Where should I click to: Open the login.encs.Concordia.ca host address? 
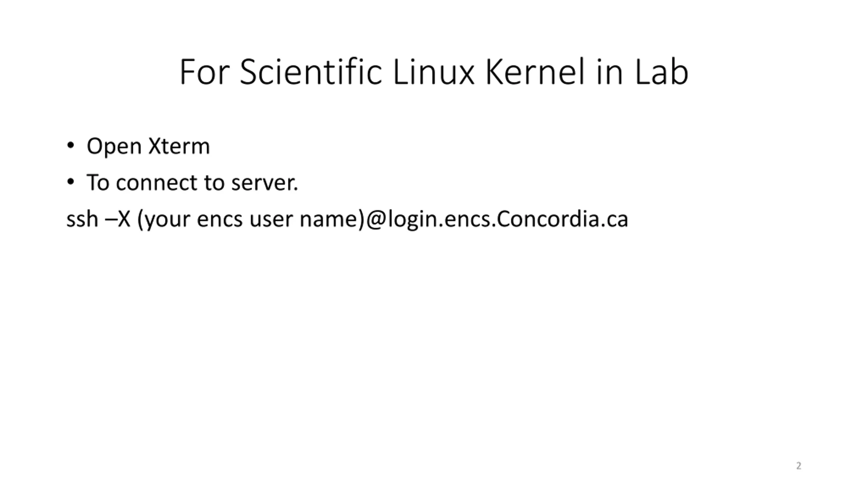coord(508,220)
